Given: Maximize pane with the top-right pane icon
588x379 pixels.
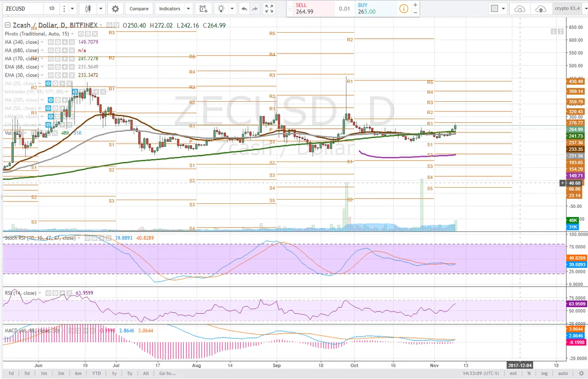Looking at the screenshot, I should pyautogui.click(x=561, y=31).
